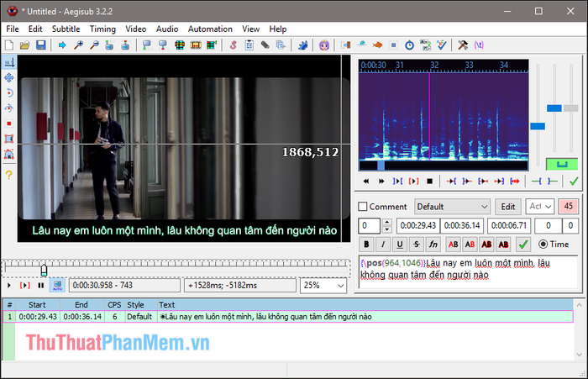Select the Time radio button

coord(543,245)
